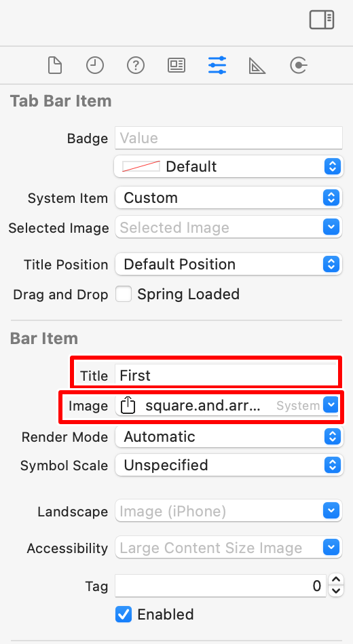353x644 pixels.
Task: Uncheck the Enabled checkbox
Action: pyautogui.click(x=124, y=614)
